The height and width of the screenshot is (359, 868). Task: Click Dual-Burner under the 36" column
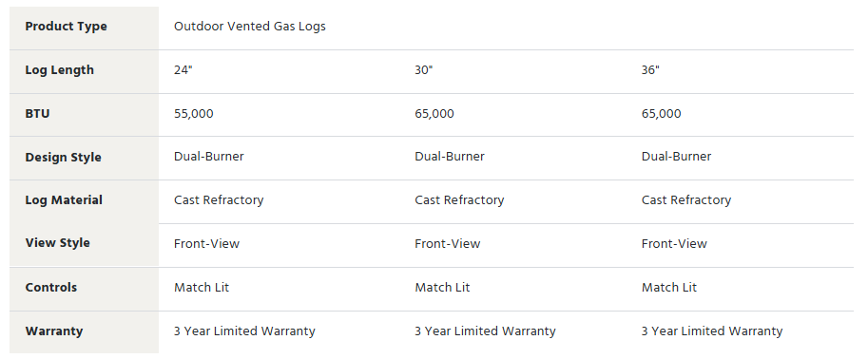[x=676, y=157]
